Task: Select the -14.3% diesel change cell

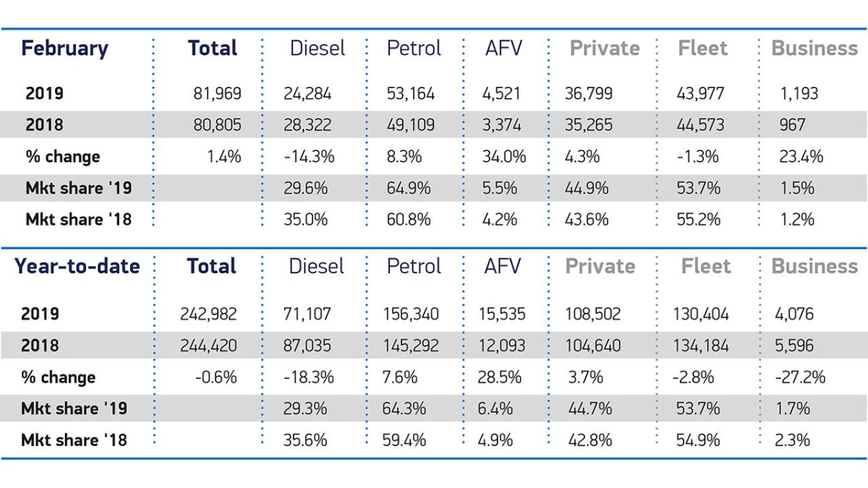Action: point(309,157)
